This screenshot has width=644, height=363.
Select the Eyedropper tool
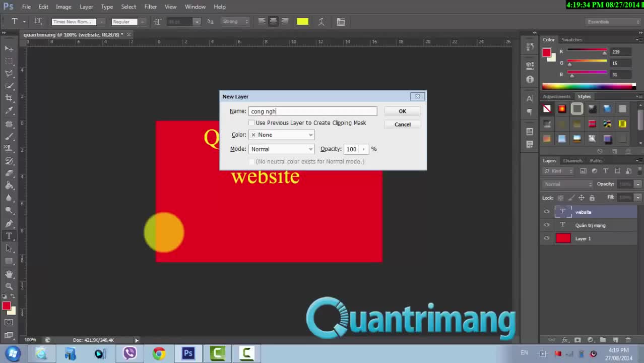pos(9,110)
